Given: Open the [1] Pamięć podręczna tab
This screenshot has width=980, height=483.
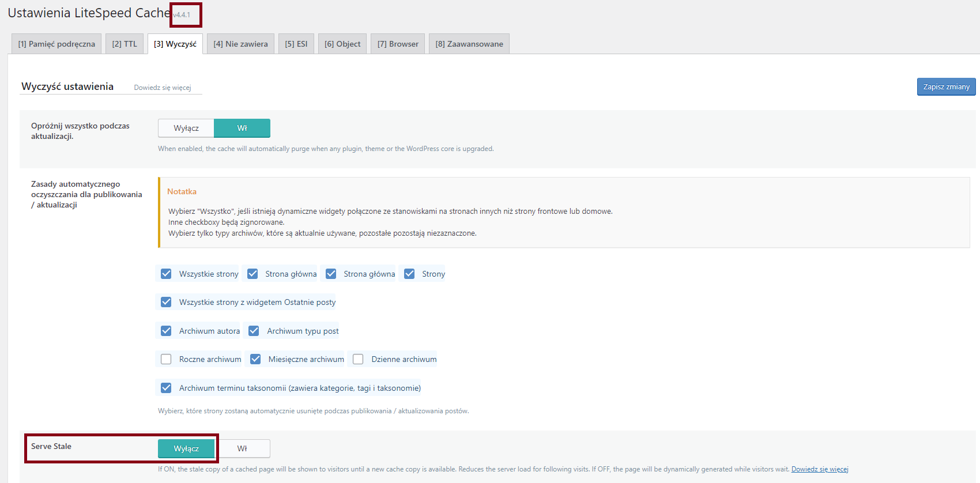Looking at the screenshot, I should (56, 44).
